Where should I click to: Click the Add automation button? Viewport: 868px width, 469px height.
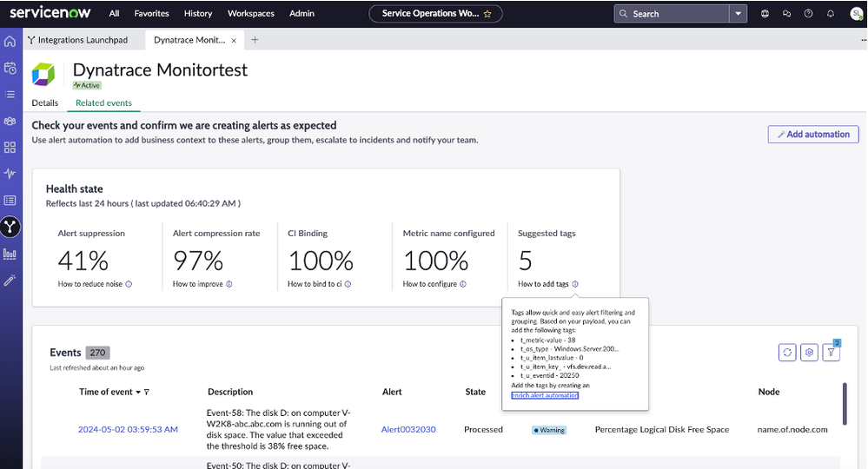pos(813,135)
